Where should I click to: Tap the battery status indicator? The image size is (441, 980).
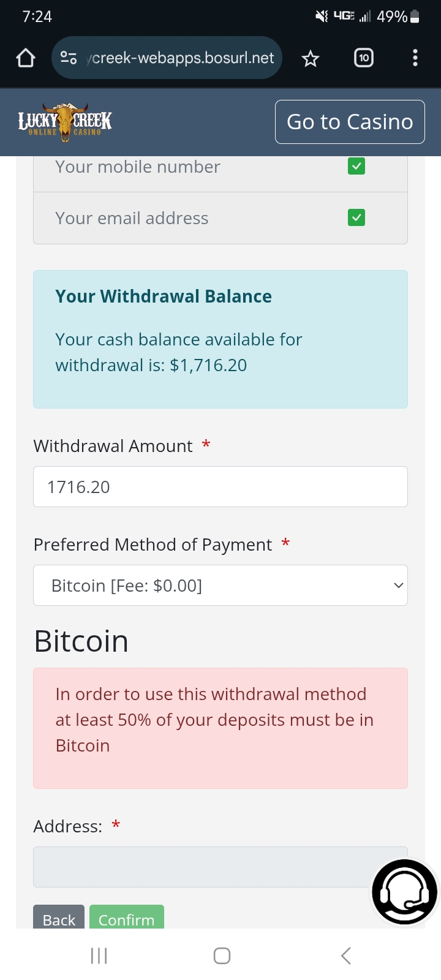pos(415,17)
